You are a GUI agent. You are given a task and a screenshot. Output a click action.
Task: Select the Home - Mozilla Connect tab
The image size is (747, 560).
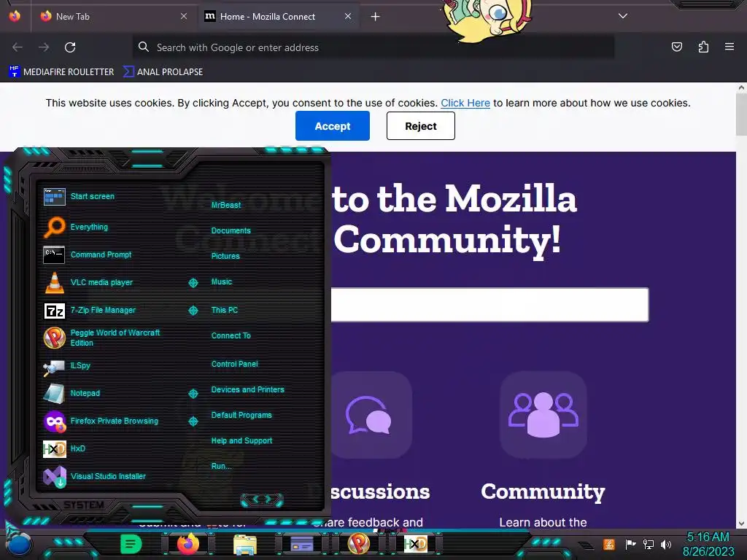(x=278, y=16)
